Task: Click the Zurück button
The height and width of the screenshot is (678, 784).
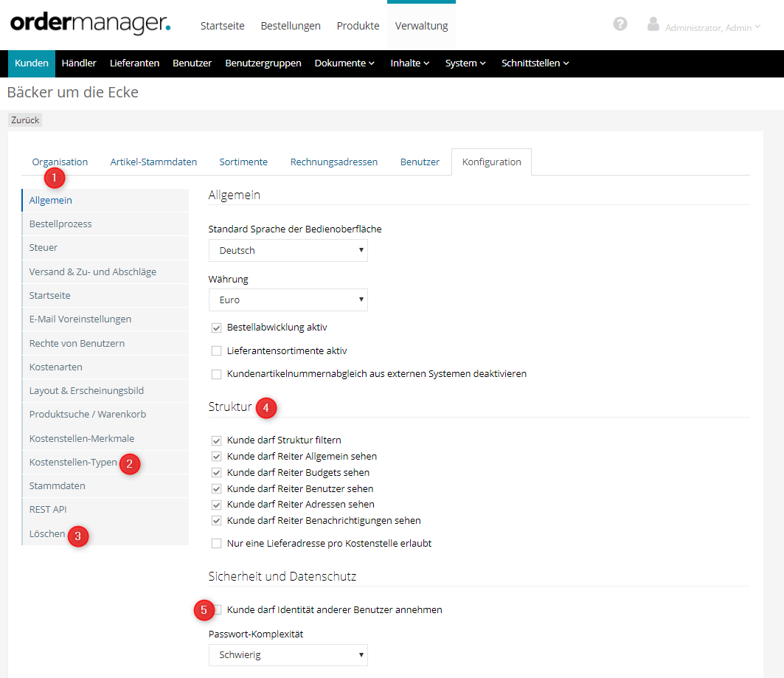Action: click(25, 120)
